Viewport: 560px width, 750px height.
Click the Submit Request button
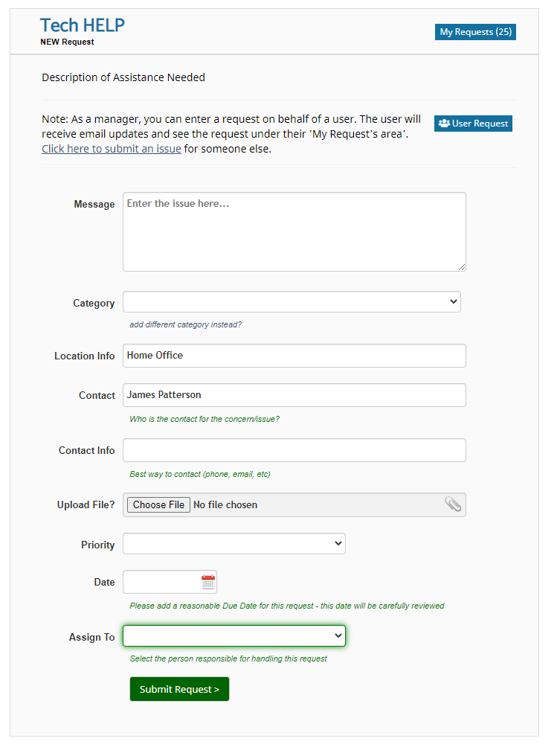[179, 689]
